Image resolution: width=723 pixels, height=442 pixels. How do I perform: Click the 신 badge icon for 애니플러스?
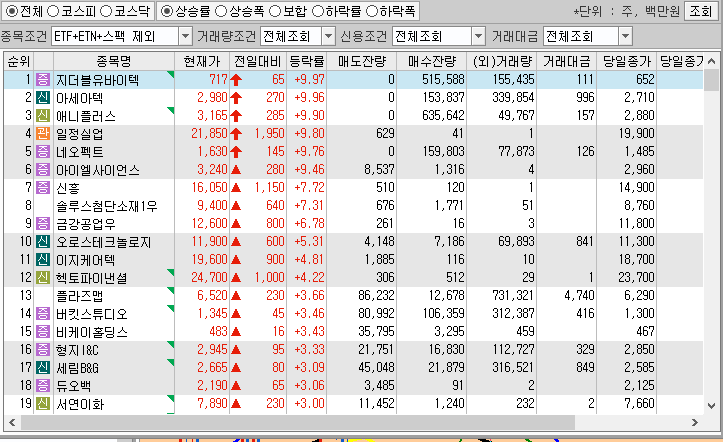click(43, 115)
